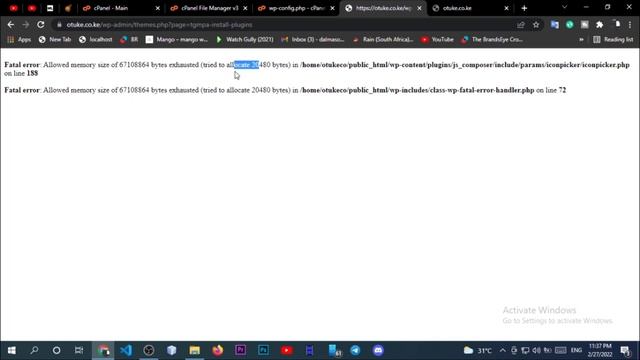640x360 pixels.
Task: Close the wp-config.php tab
Action: (x=332, y=8)
